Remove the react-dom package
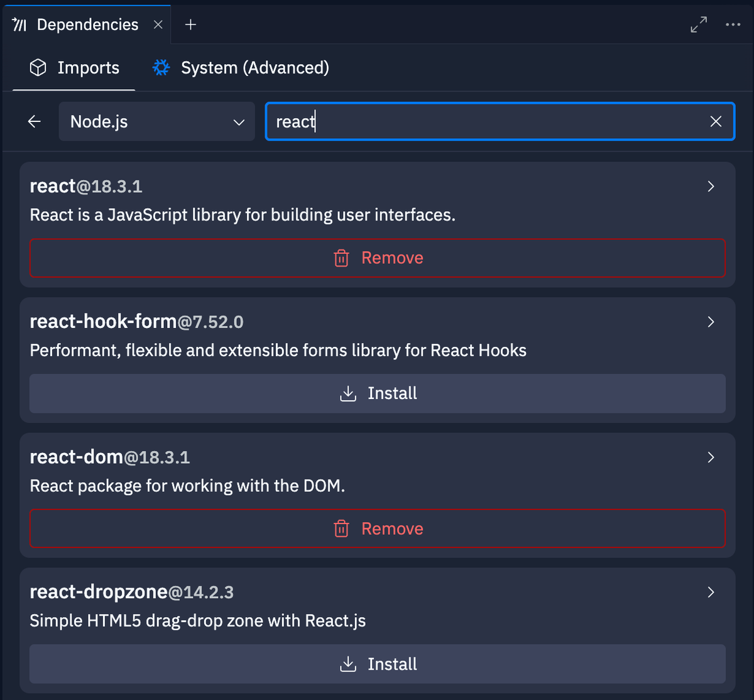 coord(378,528)
